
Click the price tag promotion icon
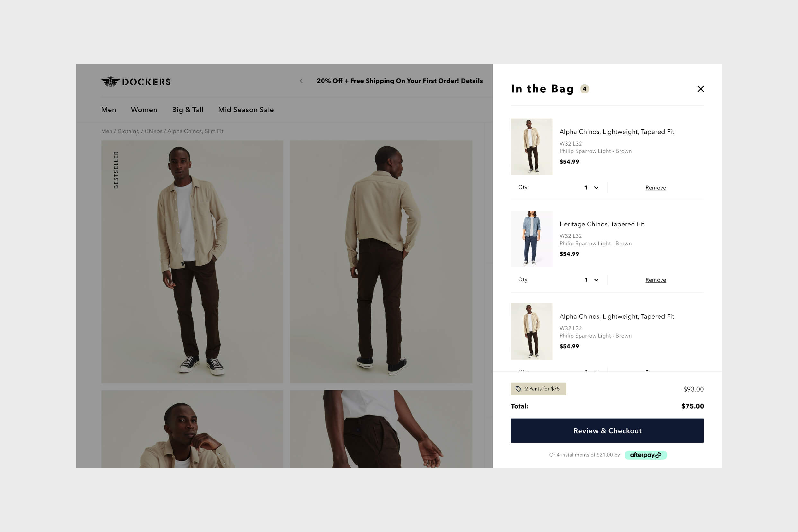point(518,388)
